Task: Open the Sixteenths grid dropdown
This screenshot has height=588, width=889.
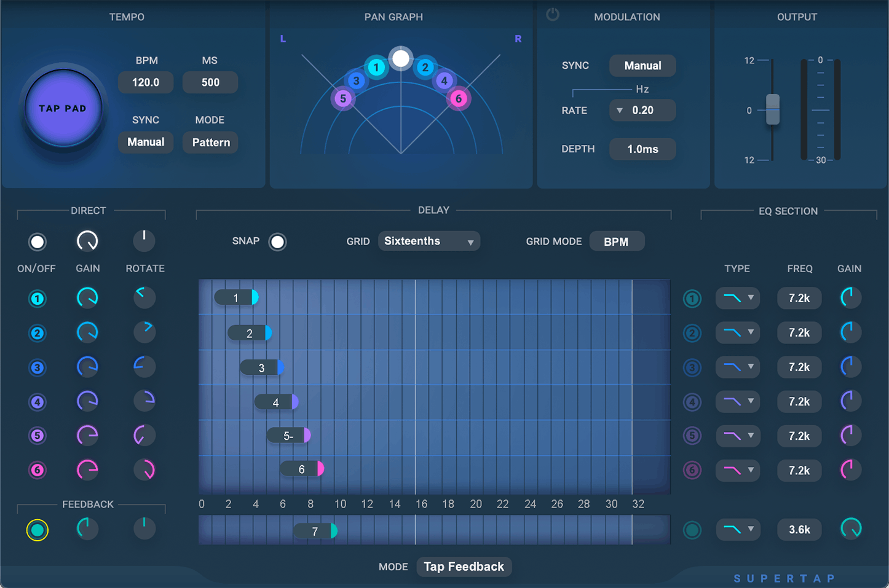Action: point(429,241)
